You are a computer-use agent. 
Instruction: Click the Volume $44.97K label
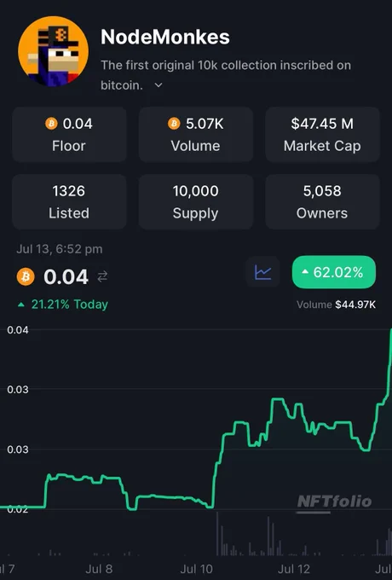(337, 304)
